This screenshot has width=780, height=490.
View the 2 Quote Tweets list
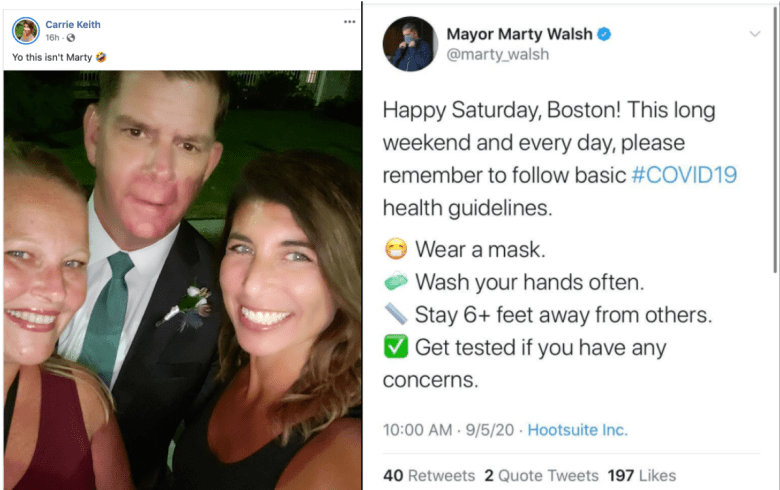pyautogui.click(x=541, y=476)
